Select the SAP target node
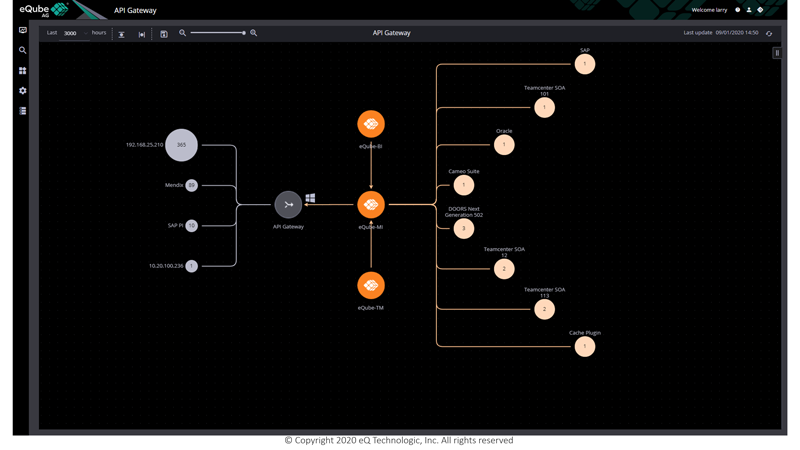This screenshot has width=800, height=450. pyautogui.click(x=585, y=64)
